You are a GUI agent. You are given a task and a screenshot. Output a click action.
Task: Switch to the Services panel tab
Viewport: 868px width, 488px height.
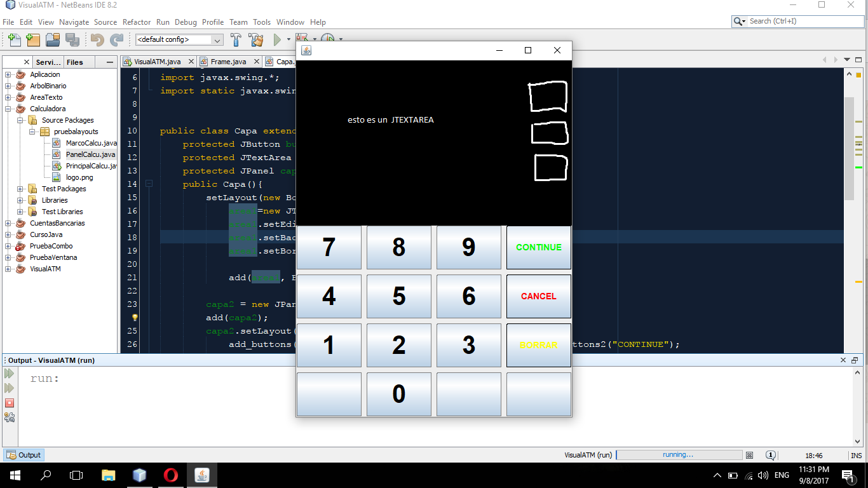pyautogui.click(x=48, y=62)
